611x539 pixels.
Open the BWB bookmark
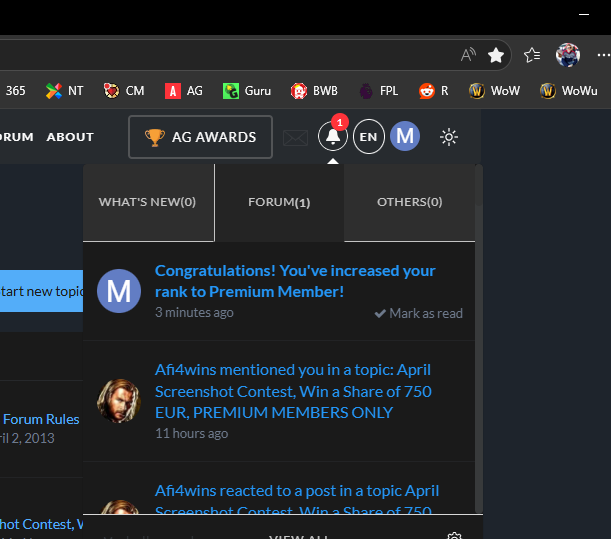click(x=314, y=91)
